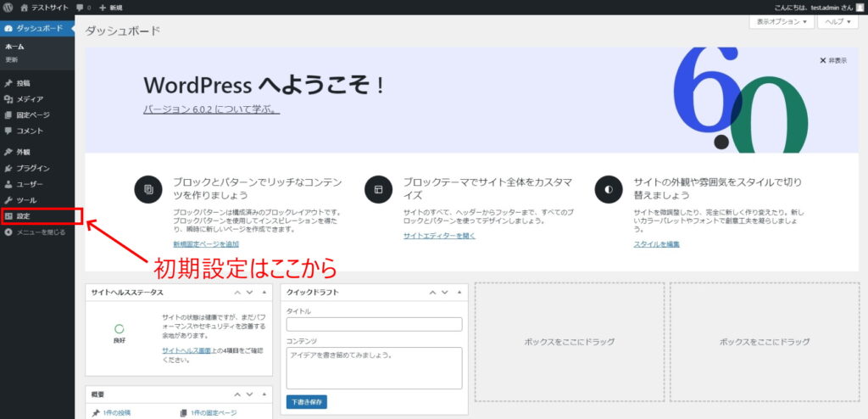Image resolution: width=868 pixels, height=419 pixels.
Task: Open the 外観 menu item
Action: (24, 152)
